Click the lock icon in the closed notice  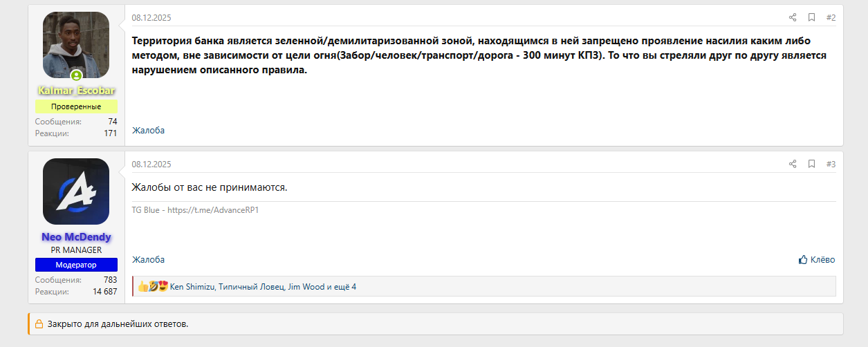39,323
